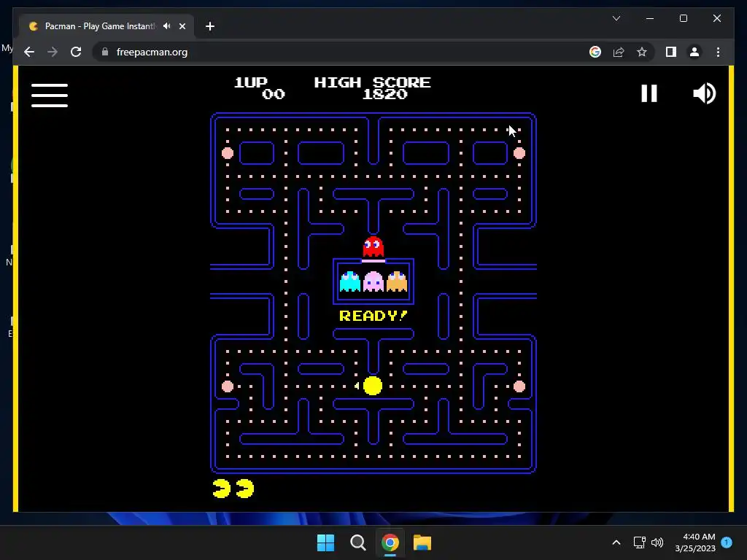Click the Google icon in the address bar
747x560 pixels.
(595, 52)
